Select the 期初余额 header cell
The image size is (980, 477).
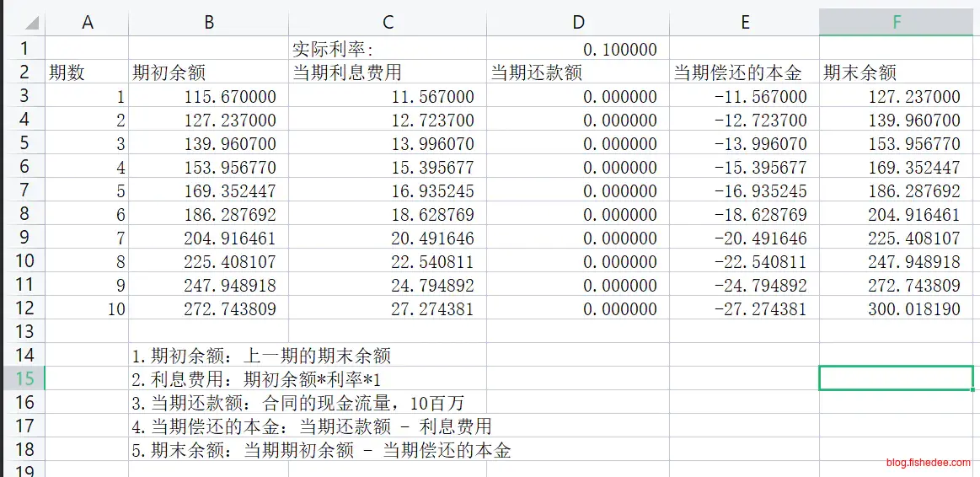(169, 73)
